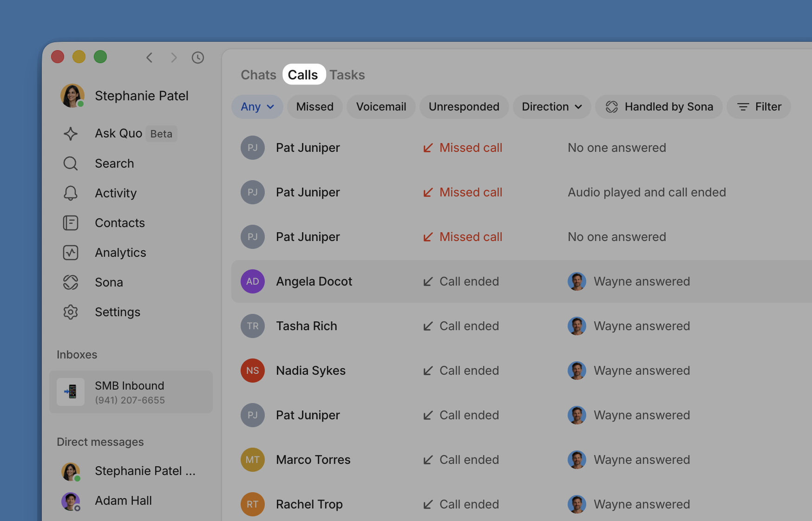Screen dimensions: 812x521
Task: Open Contacts book icon
Action: point(71,223)
